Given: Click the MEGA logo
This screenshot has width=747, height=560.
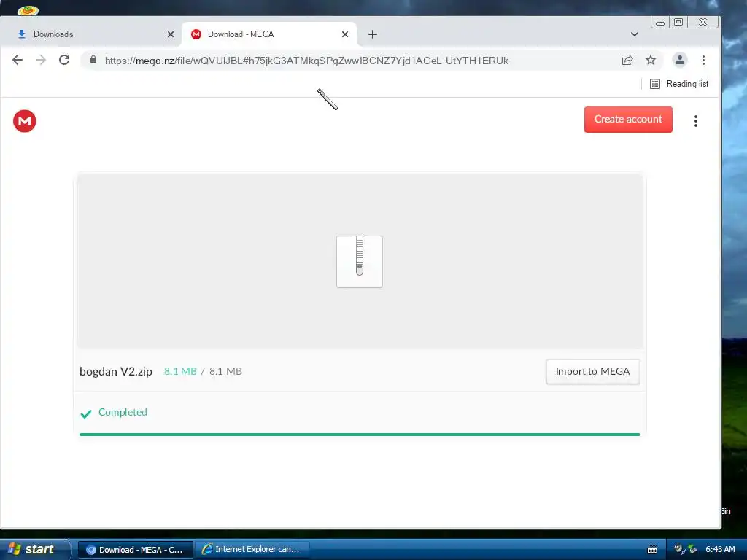Looking at the screenshot, I should (x=25, y=121).
